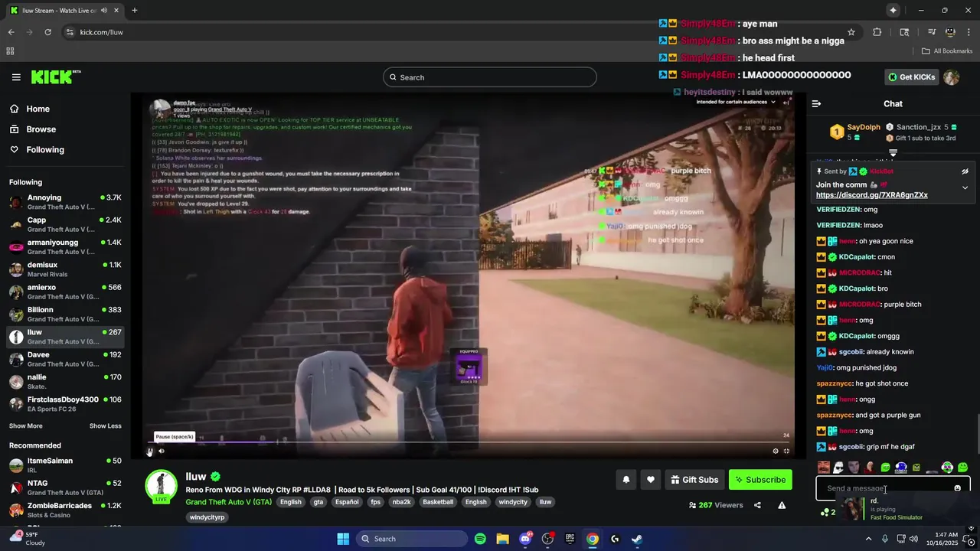Click the Subscribe button
The height and width of the screenshot is (551, 980).
point(760,480)
